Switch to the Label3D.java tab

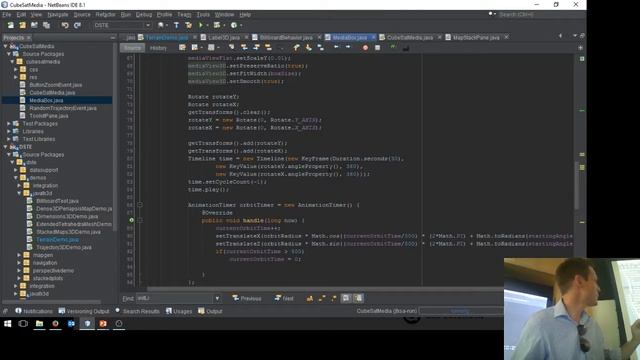(223, 37)
